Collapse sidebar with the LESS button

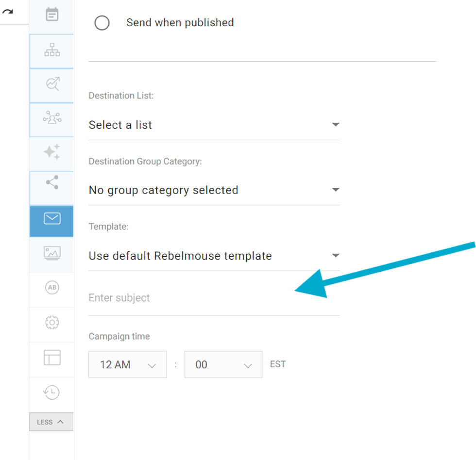(x=51, y=422)
